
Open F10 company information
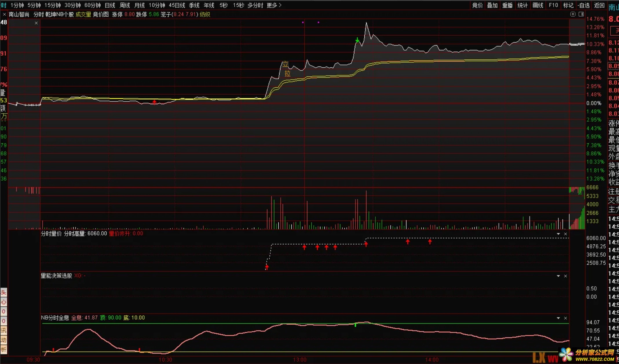coord(553,5)
